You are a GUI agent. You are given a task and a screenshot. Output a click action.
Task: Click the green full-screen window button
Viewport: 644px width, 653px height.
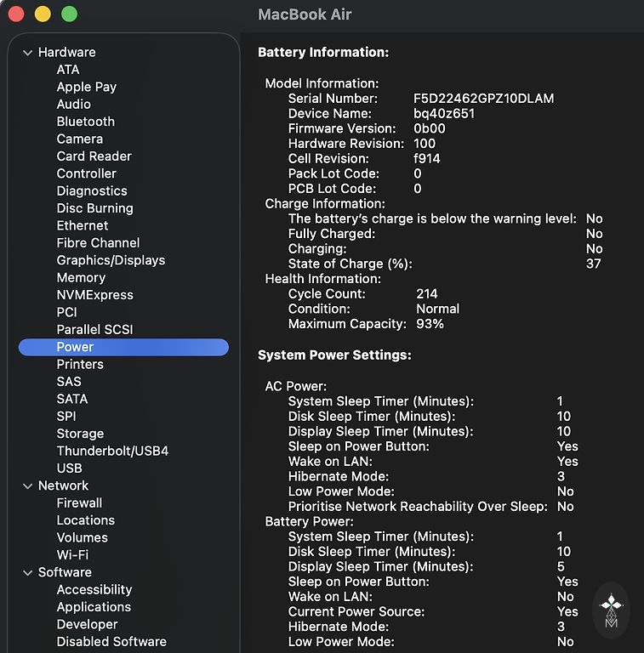70,14
